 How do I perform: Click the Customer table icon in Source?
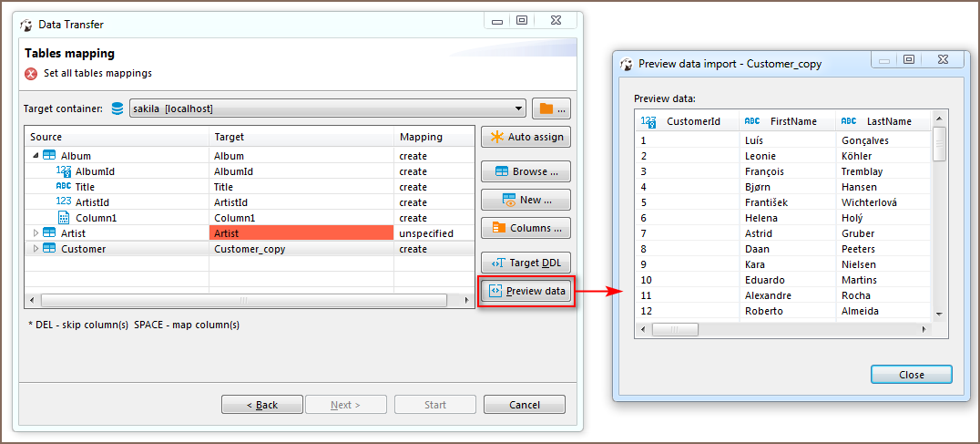pos(50,249)
